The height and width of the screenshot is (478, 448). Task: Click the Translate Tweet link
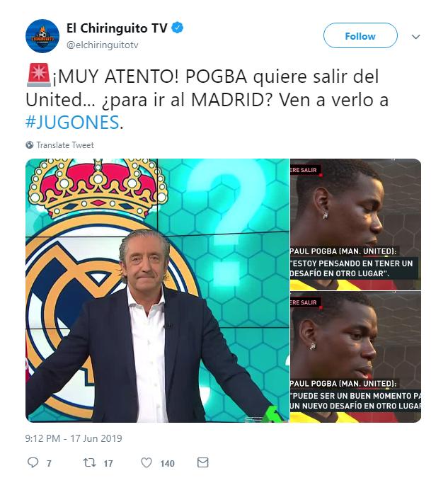(65, 144)
